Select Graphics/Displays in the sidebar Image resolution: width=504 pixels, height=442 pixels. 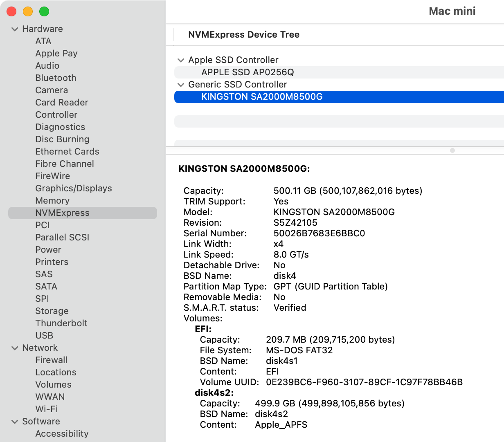pyautogui.click(x=74, y=188)
